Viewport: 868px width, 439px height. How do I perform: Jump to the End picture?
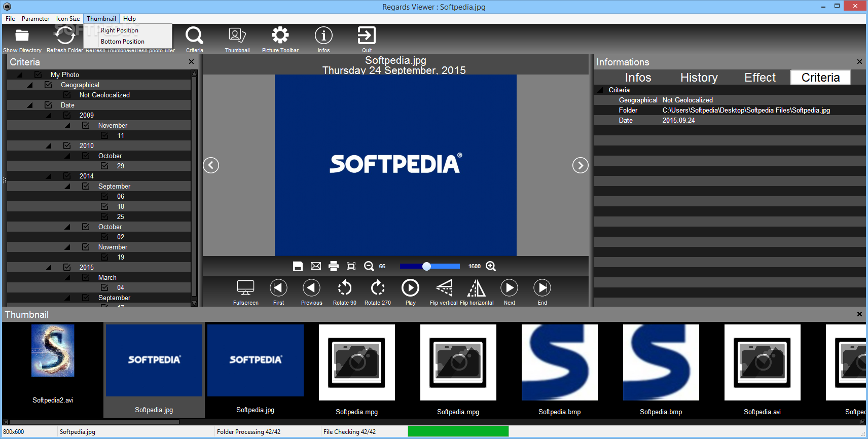point(542,288)
